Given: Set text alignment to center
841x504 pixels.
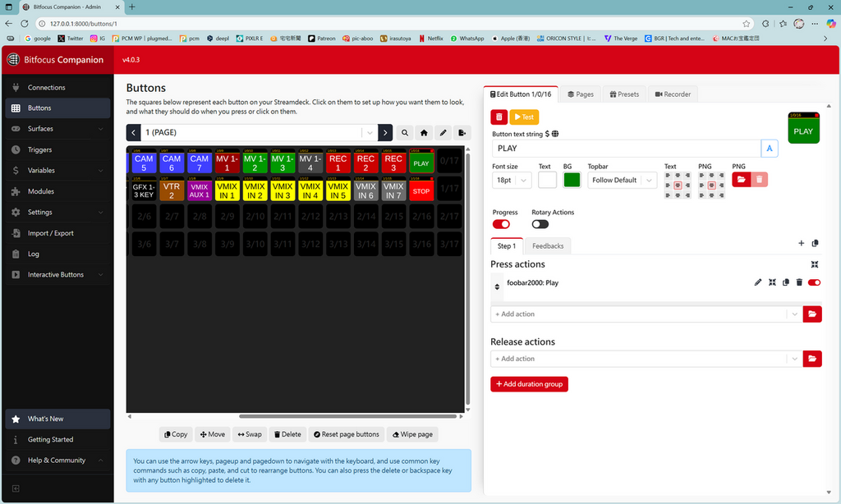Looking at the screenshot, I should pos(678,186).
